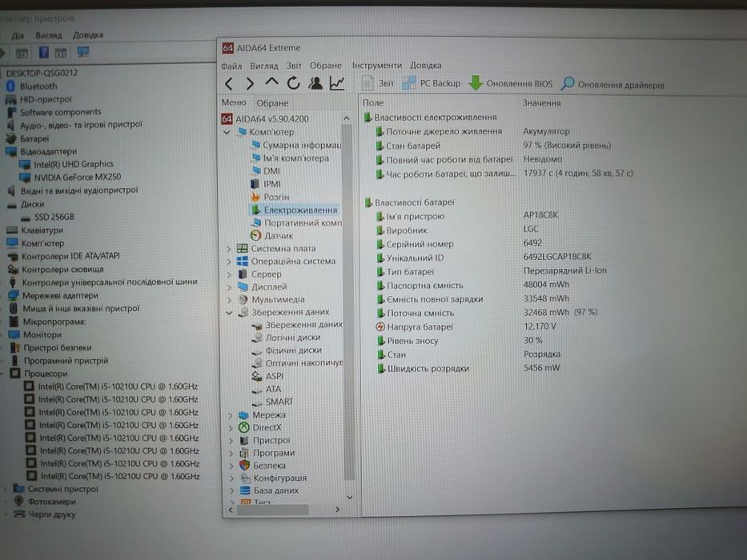Viewport: 747px width, 560px height.
Task: Select the Розгін tree item
Action: [x=270, y=197]
